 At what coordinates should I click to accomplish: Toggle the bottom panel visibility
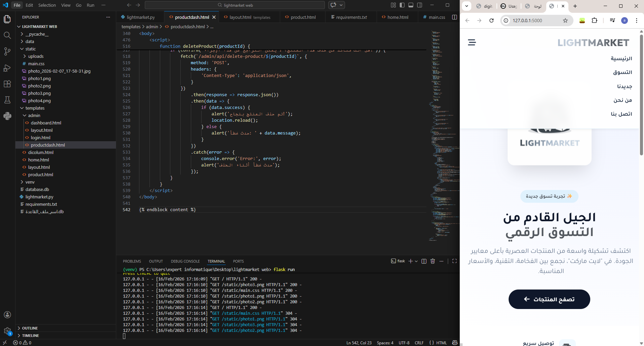(411, 5)
